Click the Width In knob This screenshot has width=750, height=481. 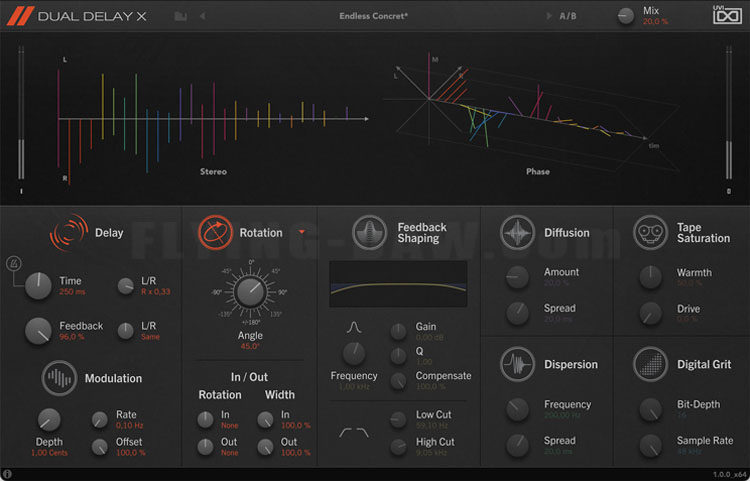click(265, 420)
